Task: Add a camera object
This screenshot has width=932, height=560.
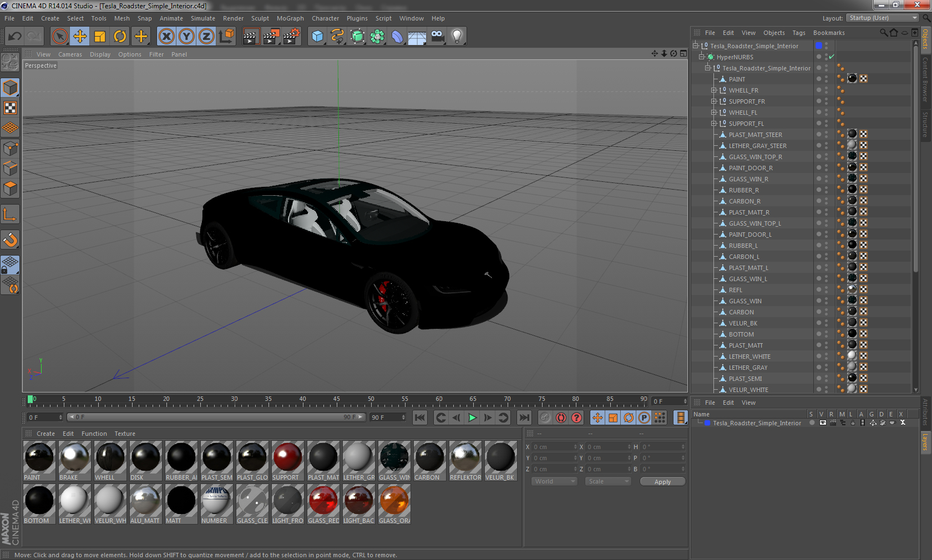Action: (437, 37)
